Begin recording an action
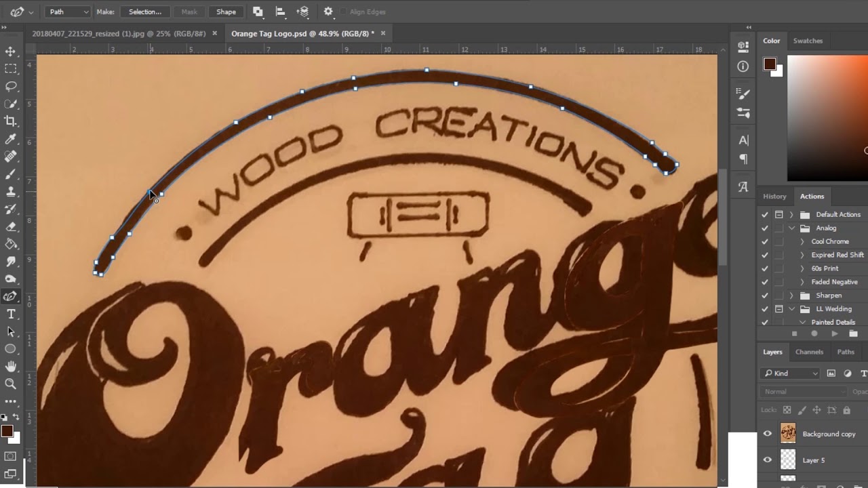This screenshot has height=488, width=868. [x=814, y=333]
